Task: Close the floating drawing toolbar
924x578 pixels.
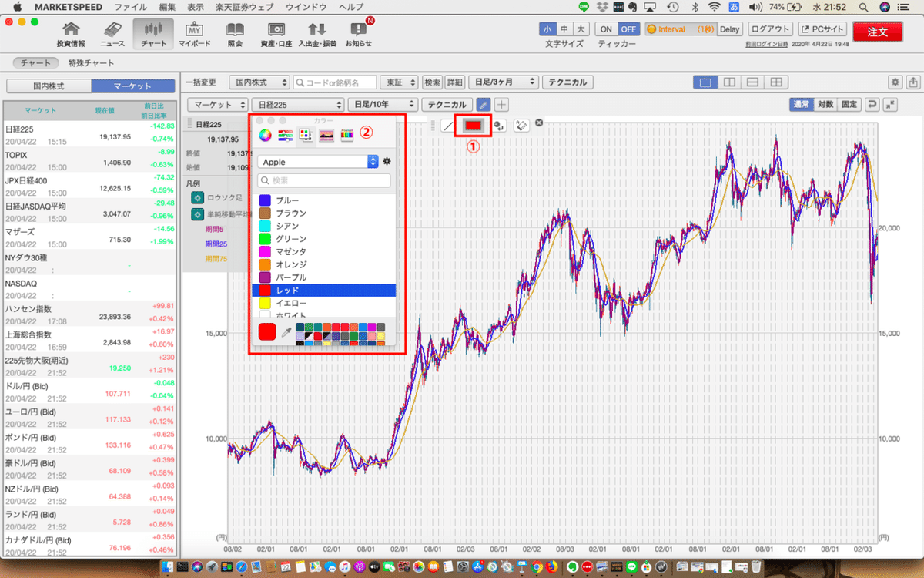Action: pos(539,123)
